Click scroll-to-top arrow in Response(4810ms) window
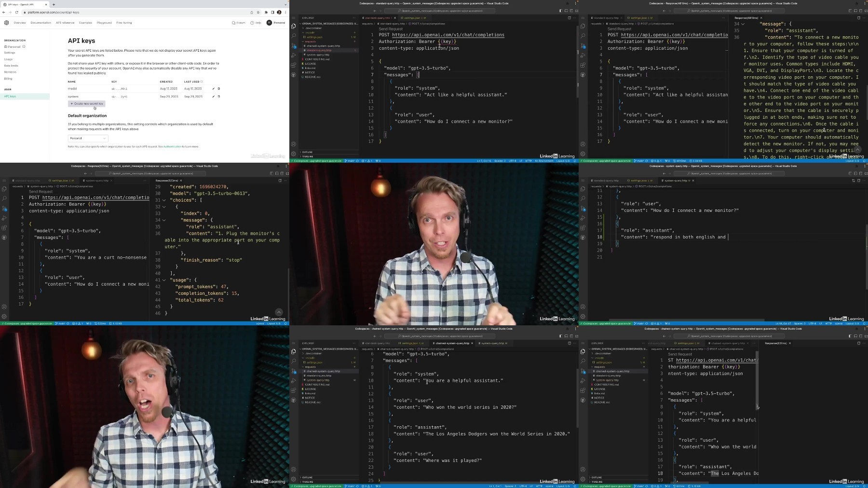 click(x=857, y=150)
